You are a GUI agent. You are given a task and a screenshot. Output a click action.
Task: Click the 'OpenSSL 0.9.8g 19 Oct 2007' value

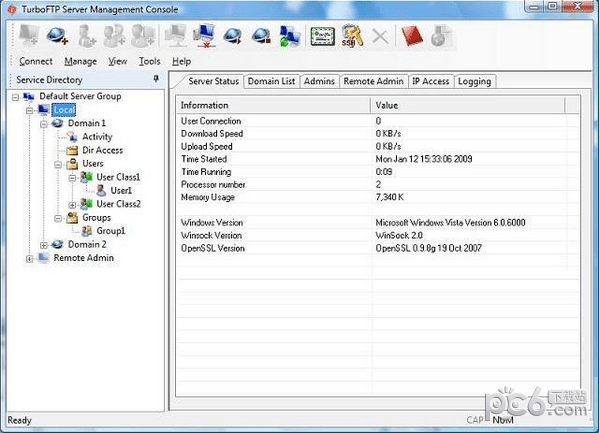pyautogui.click(x=428, y=248)
